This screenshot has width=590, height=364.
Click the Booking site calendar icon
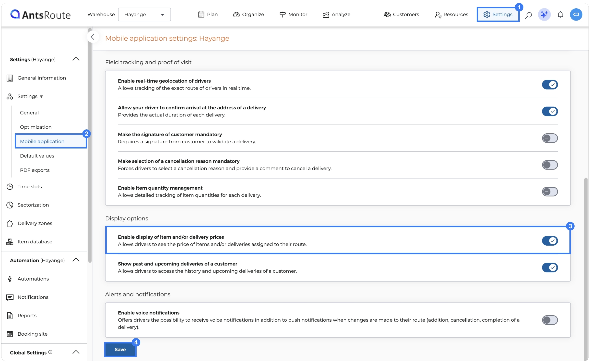click(10, 334)
